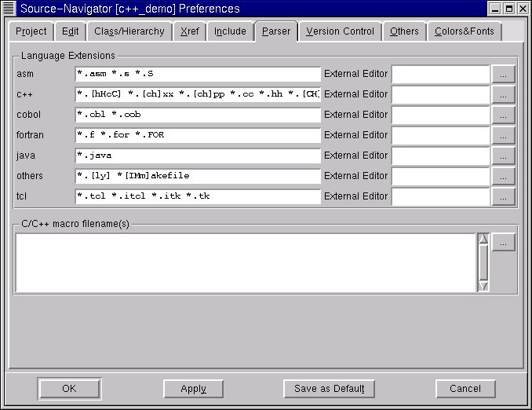The image size is (532, 410).
Task: Close the Preferences window
Action: pyautogui.click(x=523, y=9)
